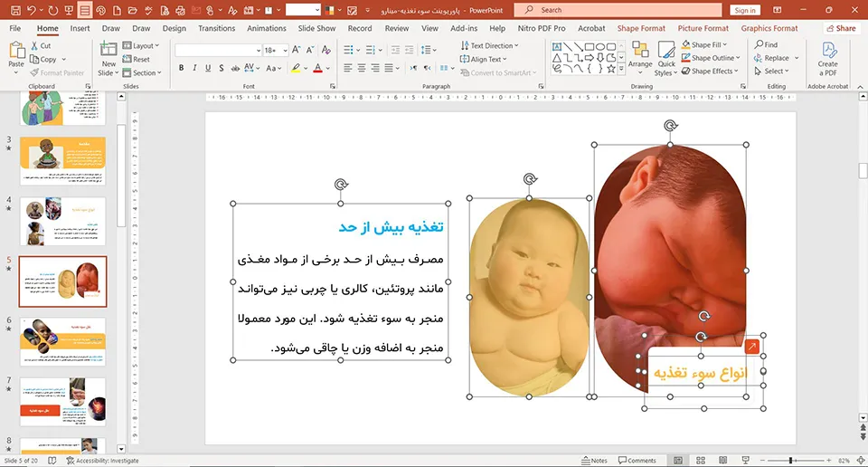Open Accessibility: Investigate in status bar
The height and width of the screenshot is (467, 868).
point(102,461)
